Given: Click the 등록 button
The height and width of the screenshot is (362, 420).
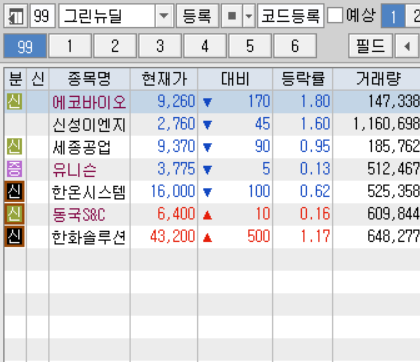Looking at the screenshot, I should click(x=197, y=16).
